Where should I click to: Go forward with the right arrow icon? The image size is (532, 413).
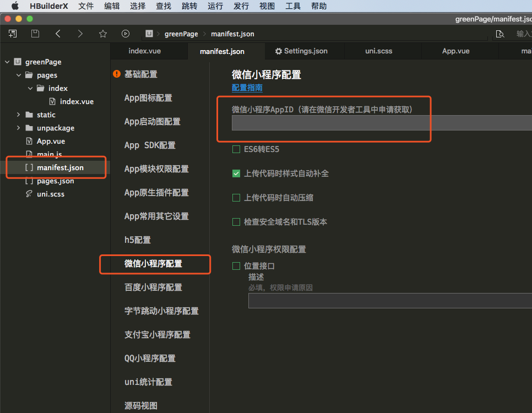click(80, 34)
